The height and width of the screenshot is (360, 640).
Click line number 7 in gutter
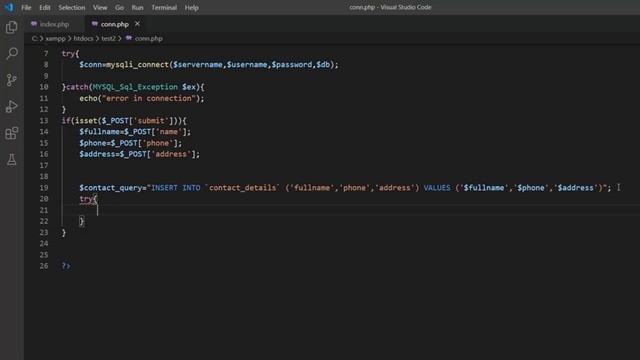point(46,53)
